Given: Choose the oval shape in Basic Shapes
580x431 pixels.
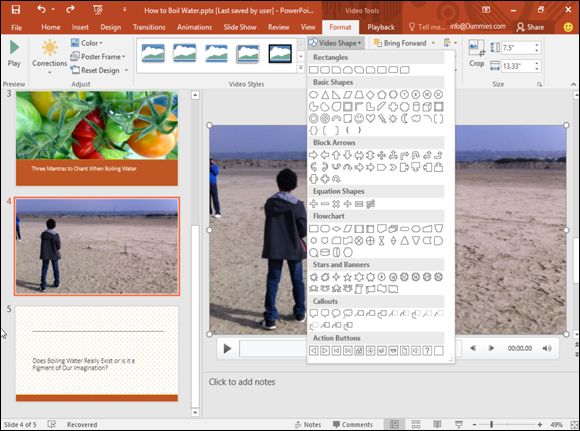Looking at the screenshot, I should click(x=314, y=95).
